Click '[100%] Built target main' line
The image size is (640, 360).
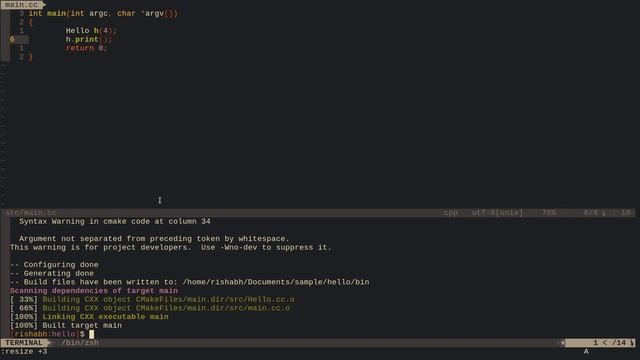tap(66, 325)
